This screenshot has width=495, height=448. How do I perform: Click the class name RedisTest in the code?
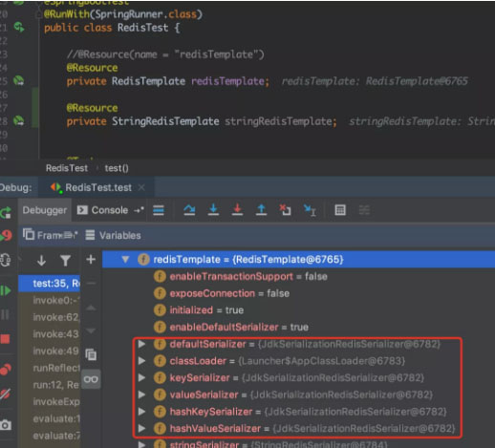(142, 28)
